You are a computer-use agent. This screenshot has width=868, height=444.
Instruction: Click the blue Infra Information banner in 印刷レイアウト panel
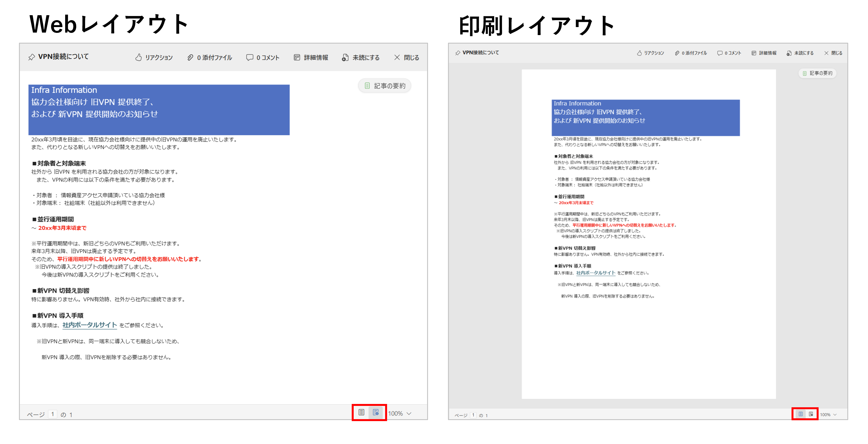645,118
